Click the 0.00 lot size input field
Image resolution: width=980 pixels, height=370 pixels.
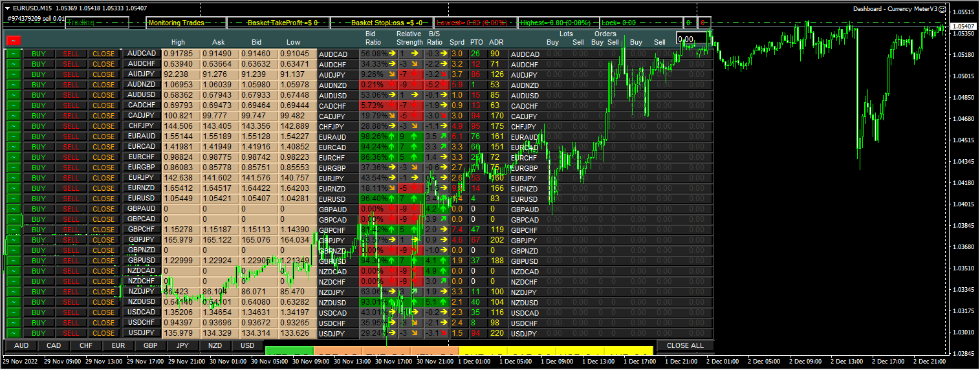pos(691,39)
